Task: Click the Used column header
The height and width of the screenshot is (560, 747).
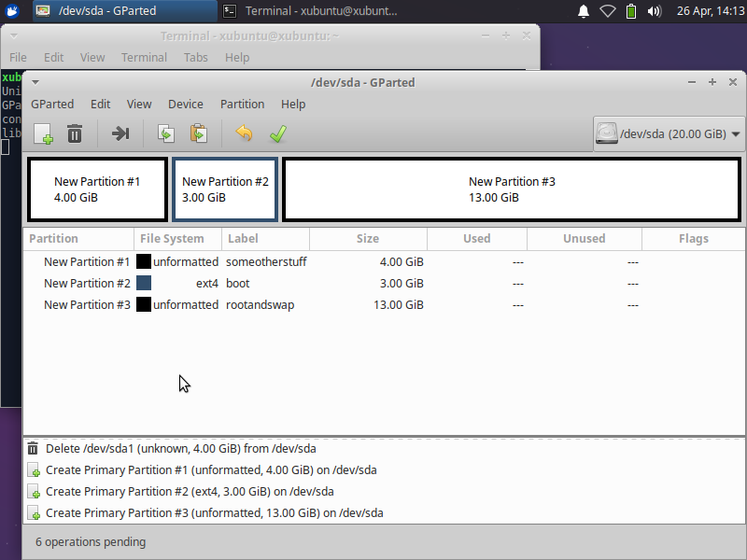Action: [477, 239]
